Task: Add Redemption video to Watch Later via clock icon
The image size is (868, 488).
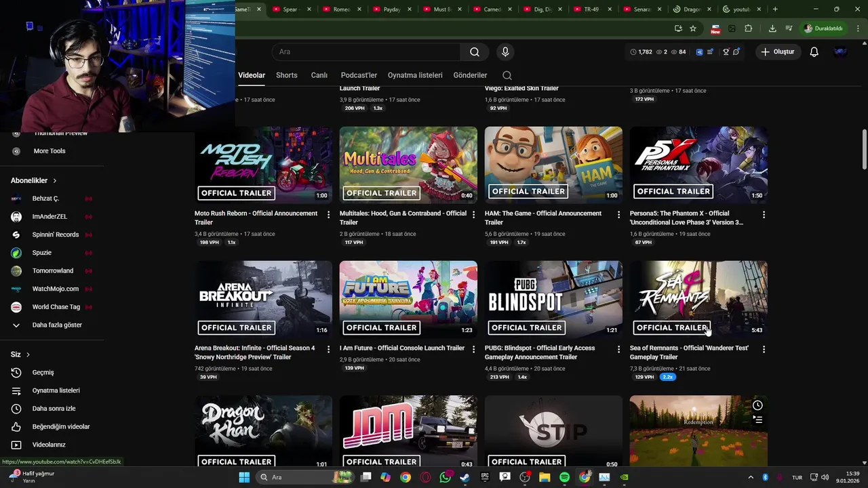Action: click(x=757, y=405)
